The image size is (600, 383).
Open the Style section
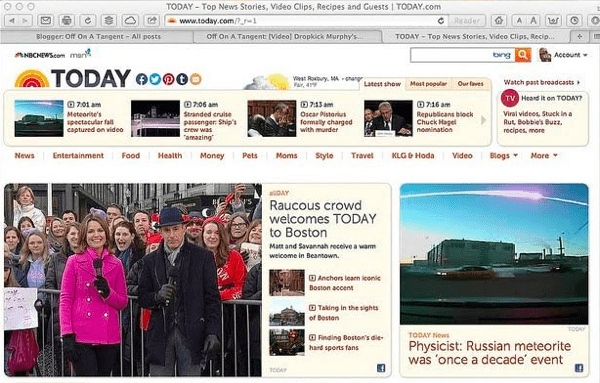324,156
